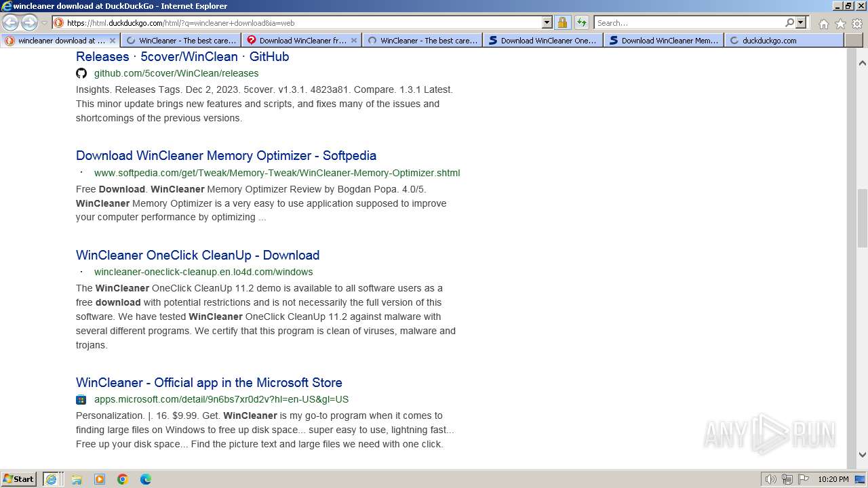
Task: Click the vertical scrollbar thumb
Action: [863, 219]
